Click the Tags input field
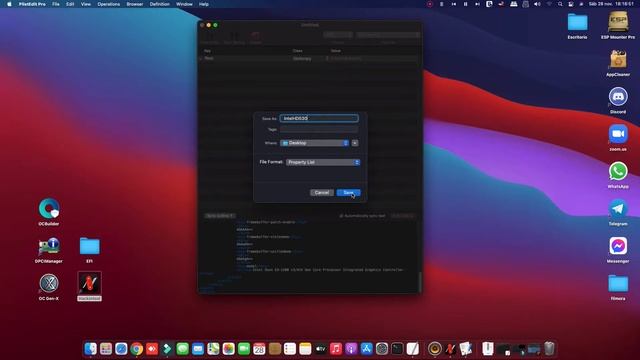This screenshot has width=640, height=360. tap(319, 129)
